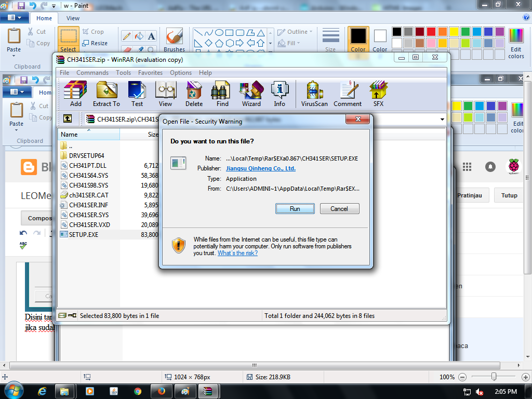The height and width of the screenshot is (399, 532).
Task: Click the Paint Help question mark icon
Action: (527, 17)
